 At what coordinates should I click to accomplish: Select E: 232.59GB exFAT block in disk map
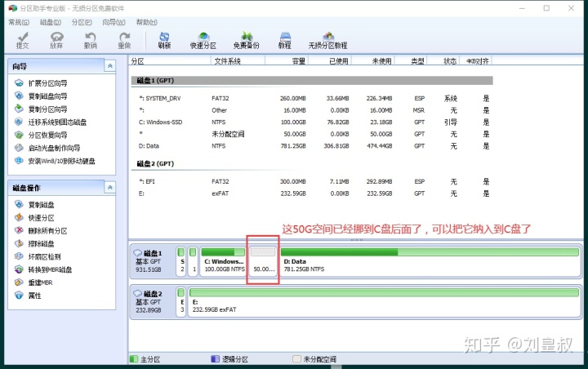(x=384, y=302)
